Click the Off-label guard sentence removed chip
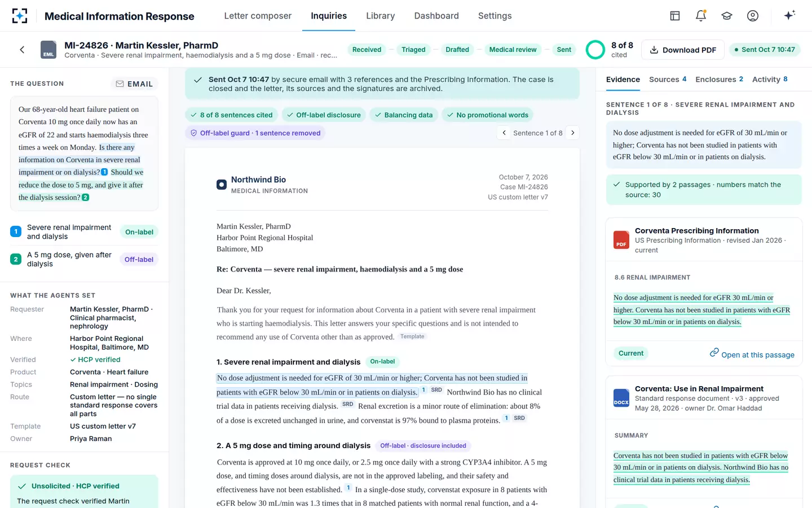The image size is (812, 508). tap(255, 133)
